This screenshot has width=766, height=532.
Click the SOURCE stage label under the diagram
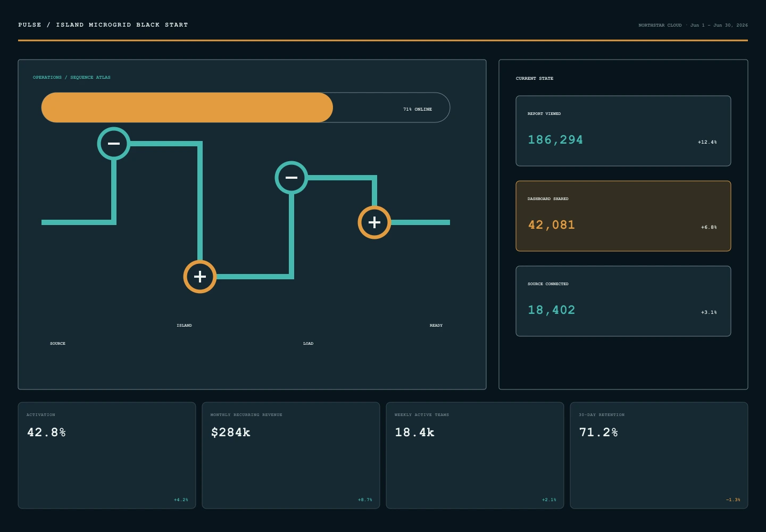(x=58, y=343)
